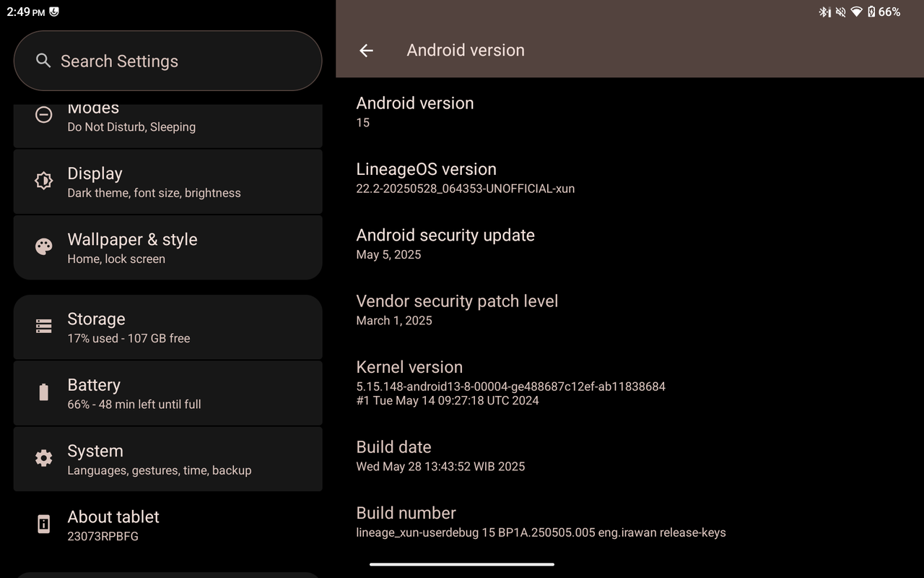Image resolution: width=924 pixels, height=578 pixels.
Task: Open the Storage settings entry
Action: (x=167, y=327)
